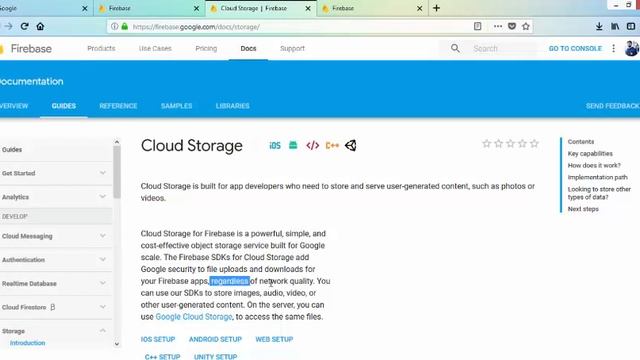Click the sidebar scrollbar up arrow
Screen dimensions: 640x360
[x=117, y=142]
